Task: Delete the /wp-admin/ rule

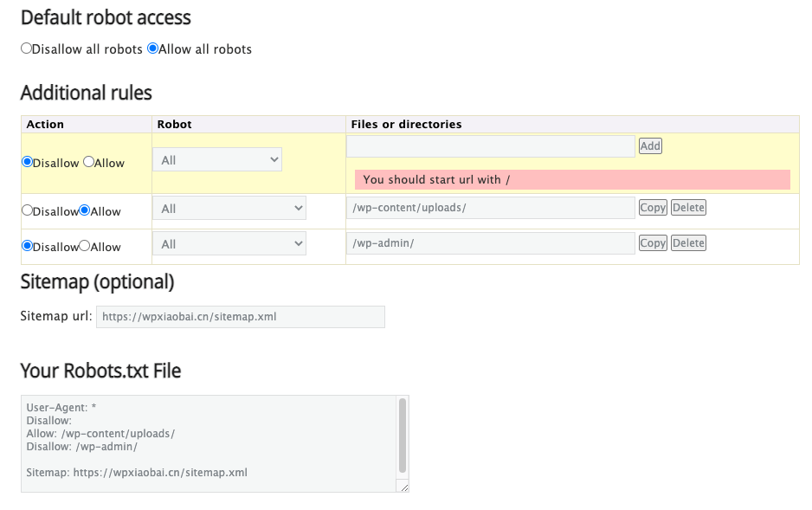Action: pos(688,243)
